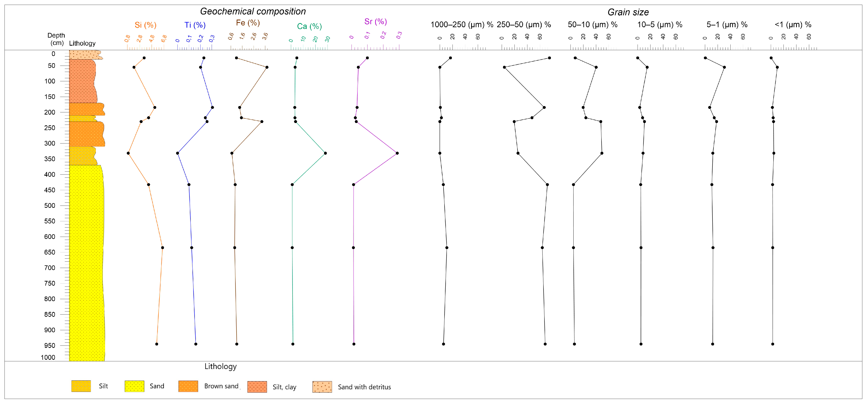This screenshot has width=868, height=405.
Task: Click the 50–10 (µm) % header
Action: 592,24
